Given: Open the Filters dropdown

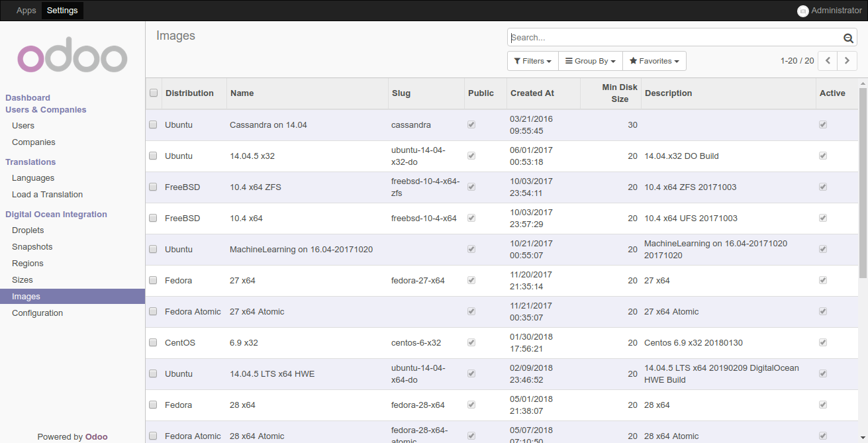Looking at the screenshot, I should point(533,61).
